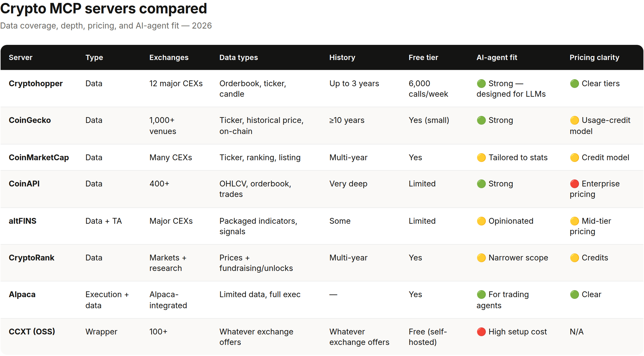644x356 pixels.
Task: Click the yellow dot beside Tailored to stats
Action: (481, 158)
